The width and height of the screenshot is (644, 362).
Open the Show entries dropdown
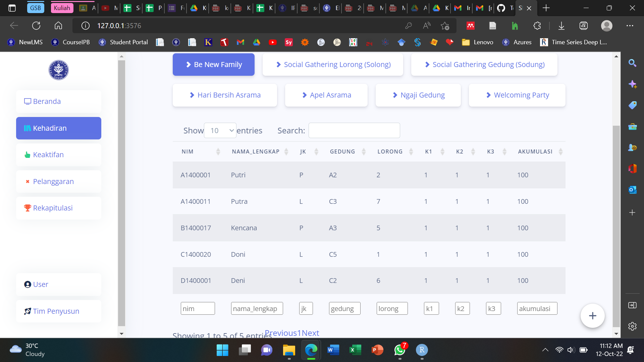click(220, 130)
